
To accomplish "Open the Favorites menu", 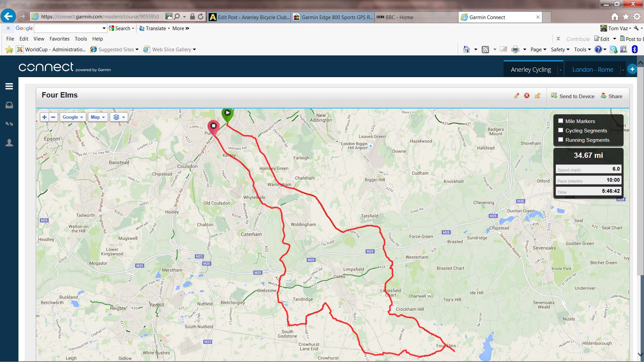I will click(59, 39).
